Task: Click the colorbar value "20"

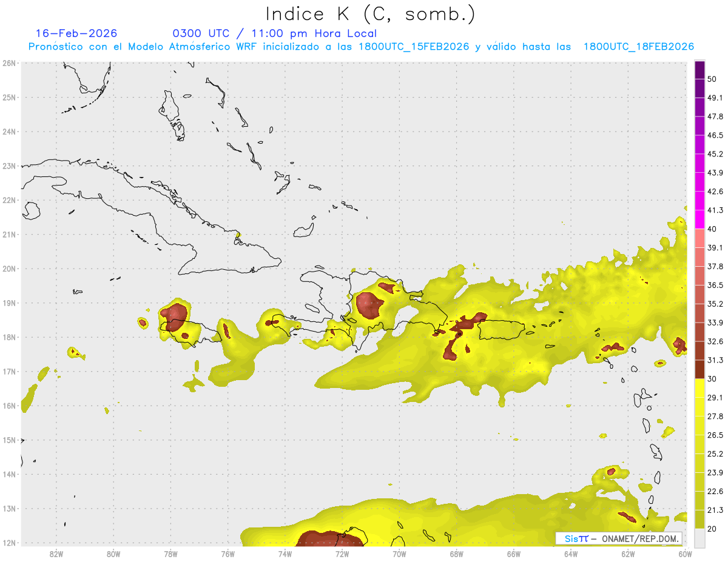Action: pos(712,529)
